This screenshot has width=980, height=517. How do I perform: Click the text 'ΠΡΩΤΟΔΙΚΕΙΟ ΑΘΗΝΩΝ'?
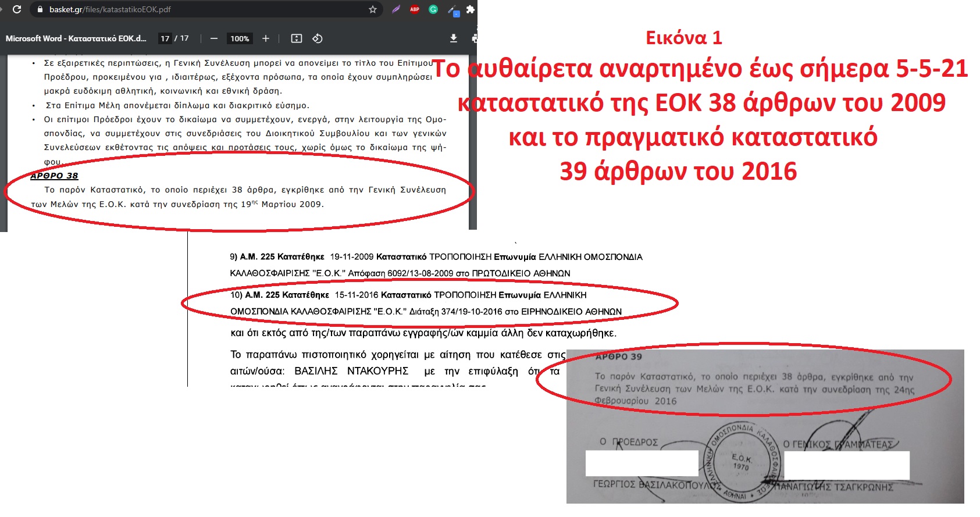pyautogui.click(x=521, y=273)
